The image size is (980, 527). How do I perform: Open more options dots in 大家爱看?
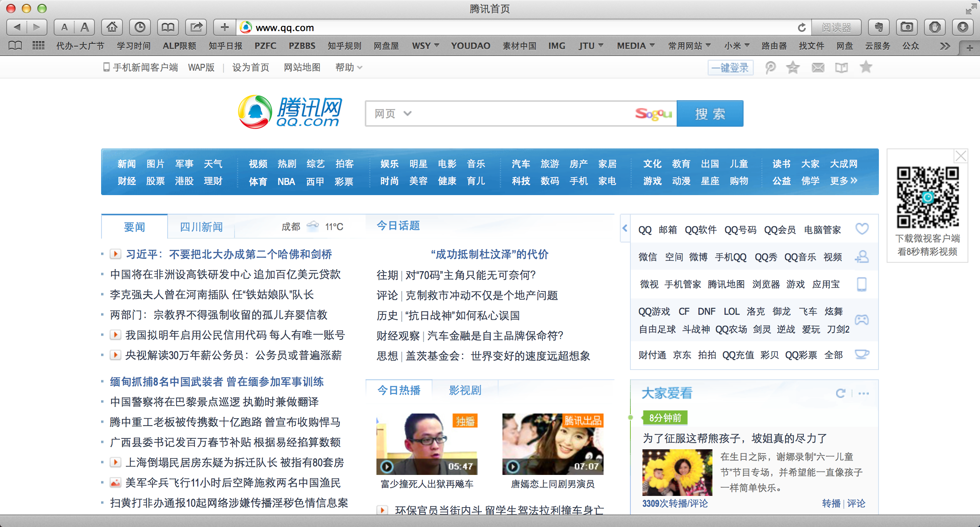pyautogui.click(x=864, y=393)
